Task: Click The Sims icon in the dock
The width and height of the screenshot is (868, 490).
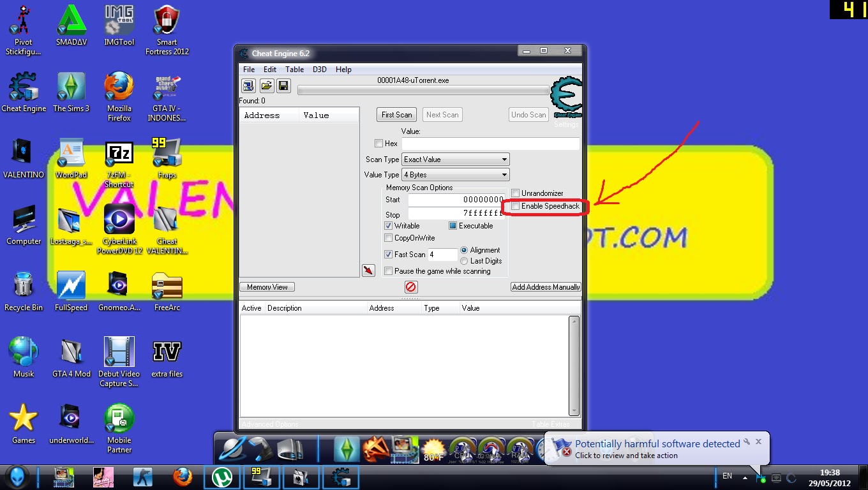Action: (x=347, y=449)
